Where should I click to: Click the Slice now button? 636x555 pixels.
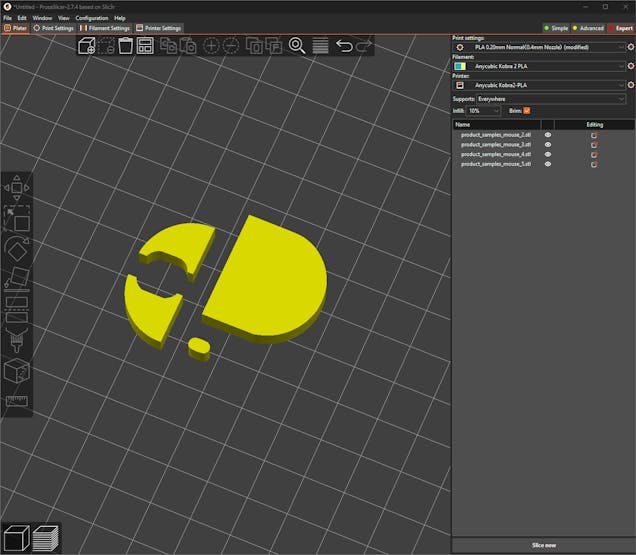point(544,545)
